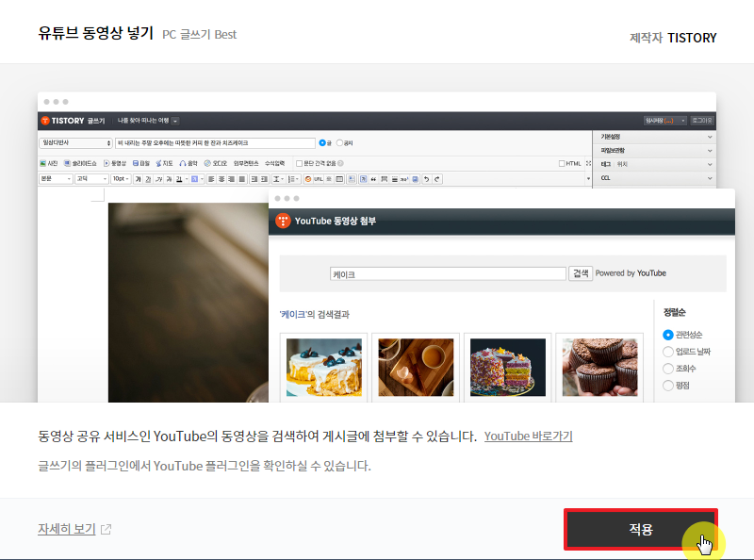Select the 평점 sort radio button
754x560 pixels.
pyautogui.click(x=668, y=385)
